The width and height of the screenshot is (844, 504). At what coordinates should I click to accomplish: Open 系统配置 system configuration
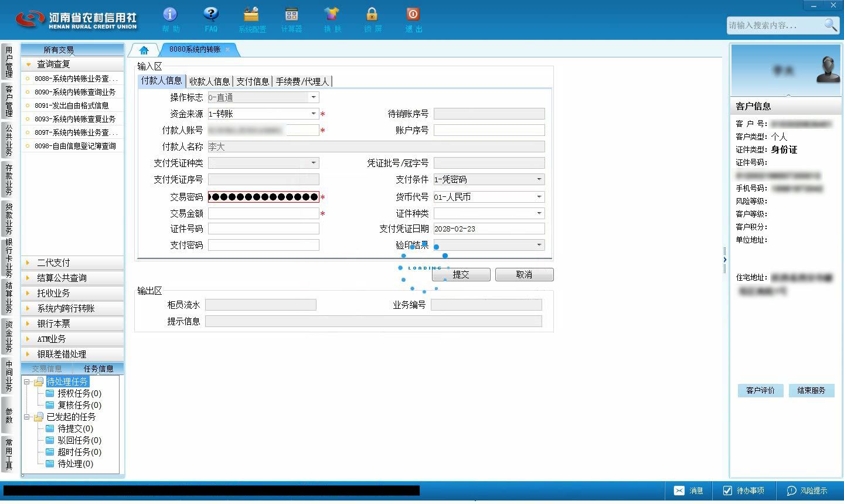point(252,19)
